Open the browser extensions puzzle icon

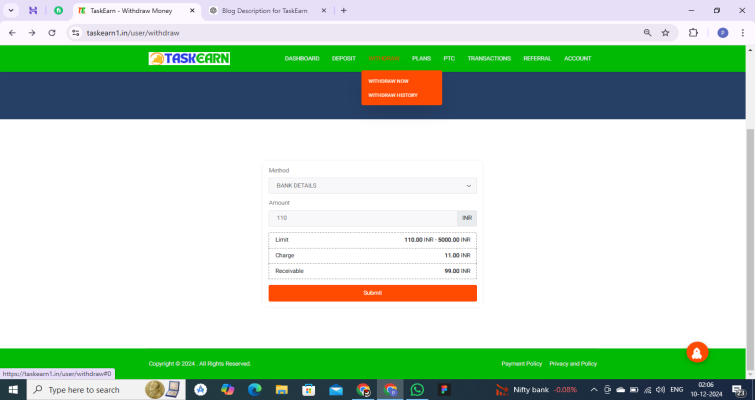click(693, 32)
